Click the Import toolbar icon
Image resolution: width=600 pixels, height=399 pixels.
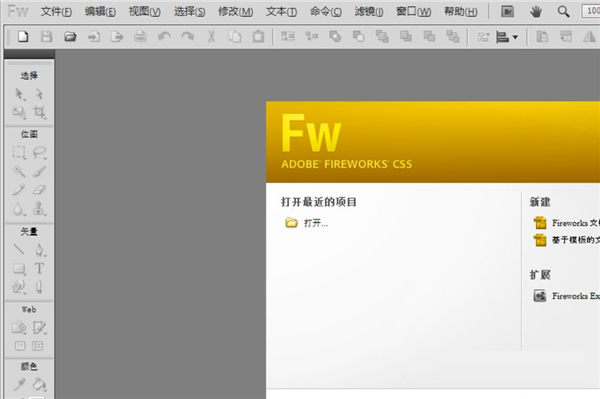click(94, 37)
